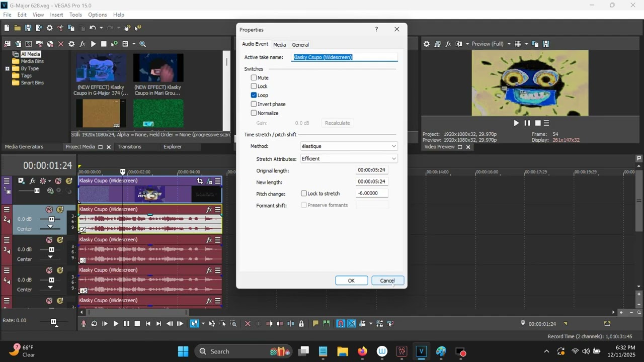Start preview in Project Media toolbar
This screenshot has height=362, width=644.
(93, 44)
